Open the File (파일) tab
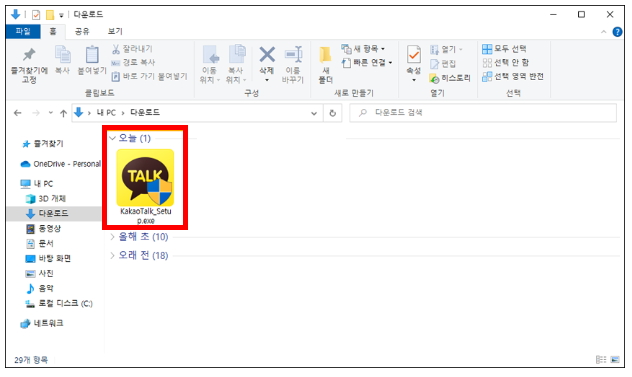 [23, 31]
